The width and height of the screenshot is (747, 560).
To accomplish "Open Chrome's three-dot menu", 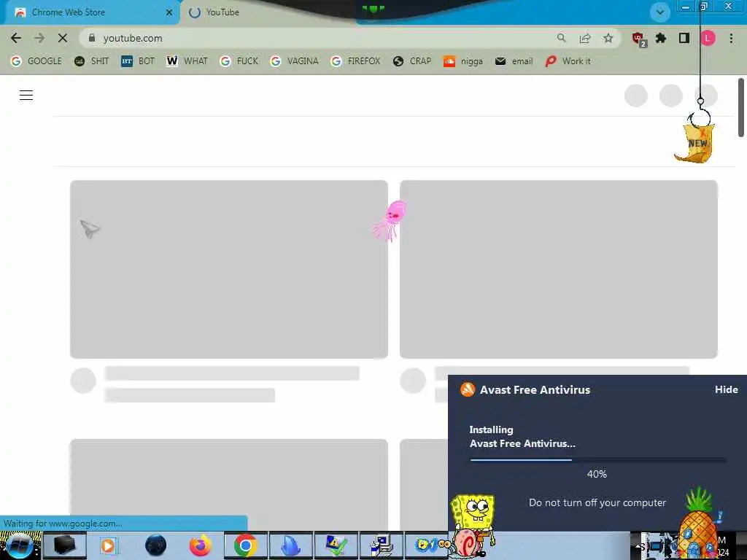I will point(731,38).
